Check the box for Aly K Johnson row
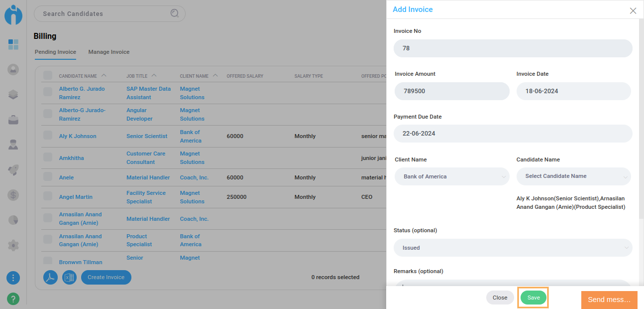This screenshot has height=309, width=644. [x=48, y=136]
